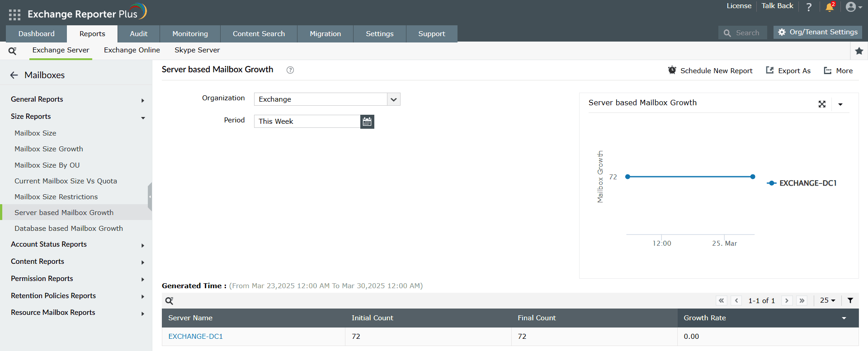Switch to the Dashboard tab

tap(37, 34)
